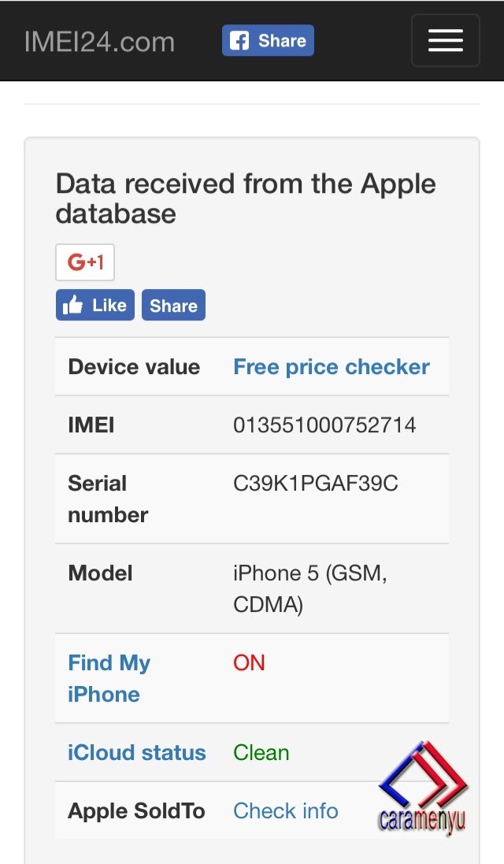Image resolution: width=504 pixels, height=864 pixels.
Task: Click the Google +1 button
Action: click(85, 262)
